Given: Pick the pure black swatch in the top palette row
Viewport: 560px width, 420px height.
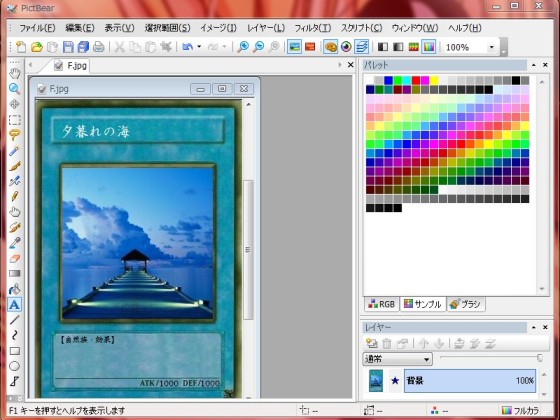Looking at the screenshot, I should pyautogui.click(x=516, y=80).
